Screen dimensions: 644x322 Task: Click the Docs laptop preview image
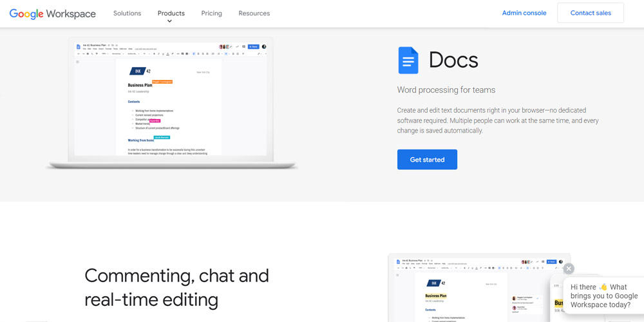click(171, 102)
